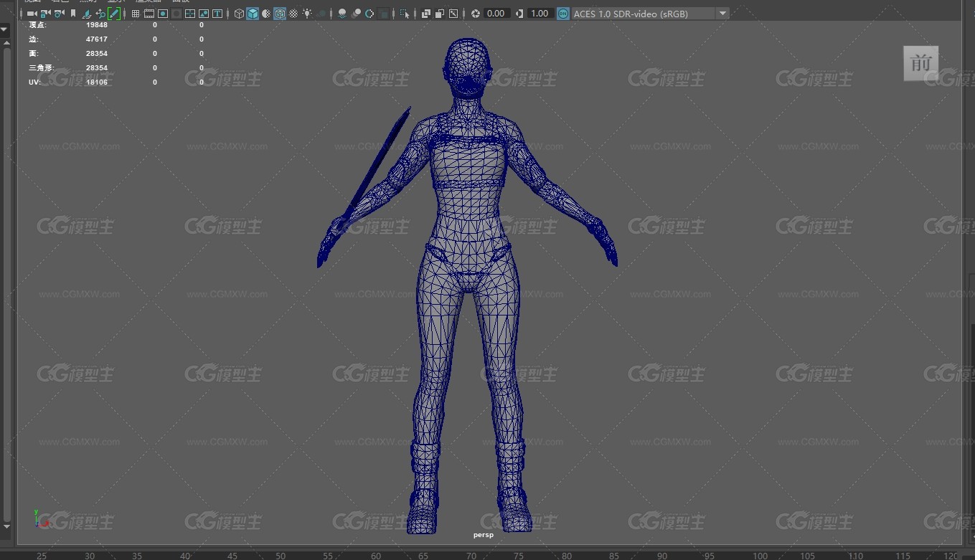Screen dimensions: 975x560
Task: Click the exposure value field 0.00
Action: [x=496, y=14]
